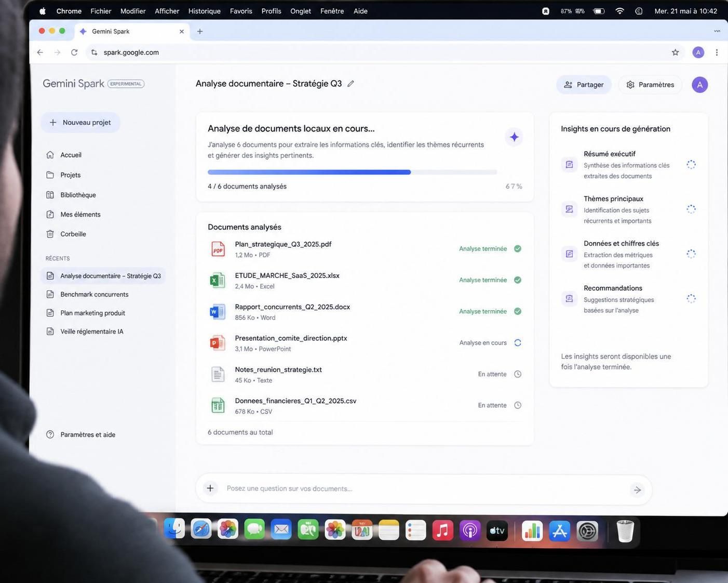Click the "6 documents au total" text
The image size is (728, 583).
click(240, 432)
